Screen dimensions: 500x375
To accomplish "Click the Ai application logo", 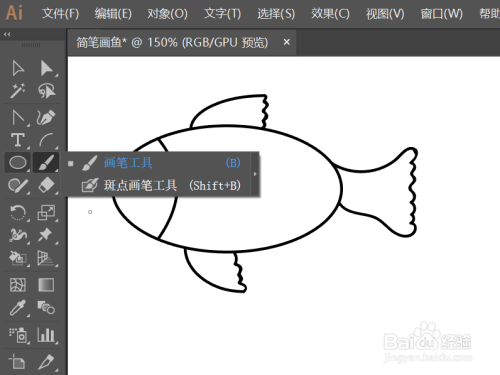I will 14,13.
